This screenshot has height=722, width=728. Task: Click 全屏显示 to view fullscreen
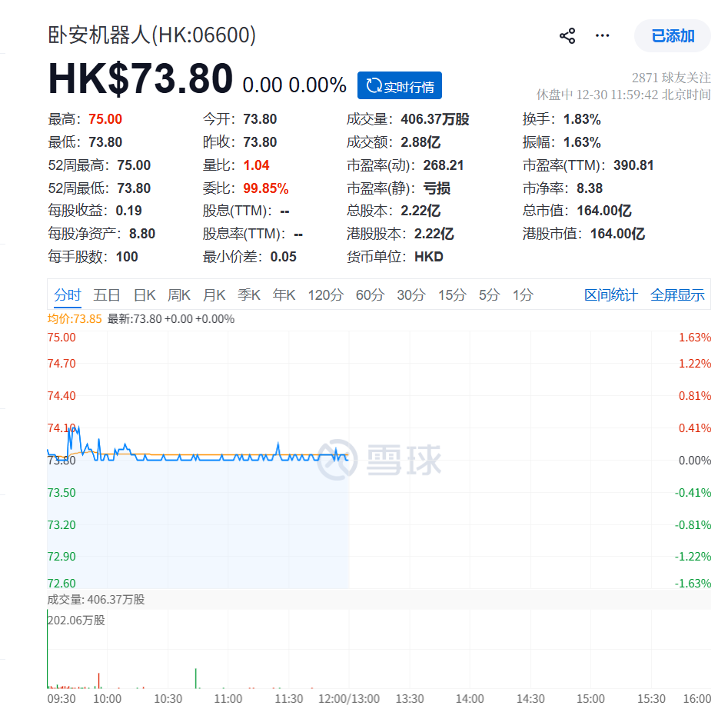pyautogui.click(x=677, y=295)
